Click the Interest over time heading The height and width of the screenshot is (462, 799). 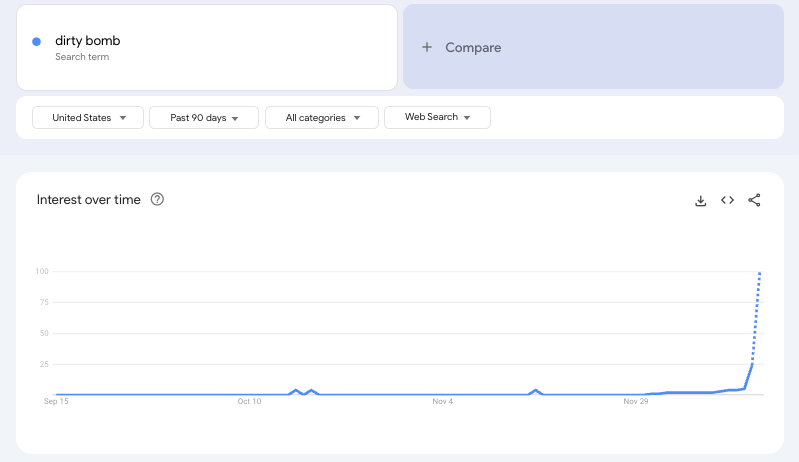pos(88,199)
